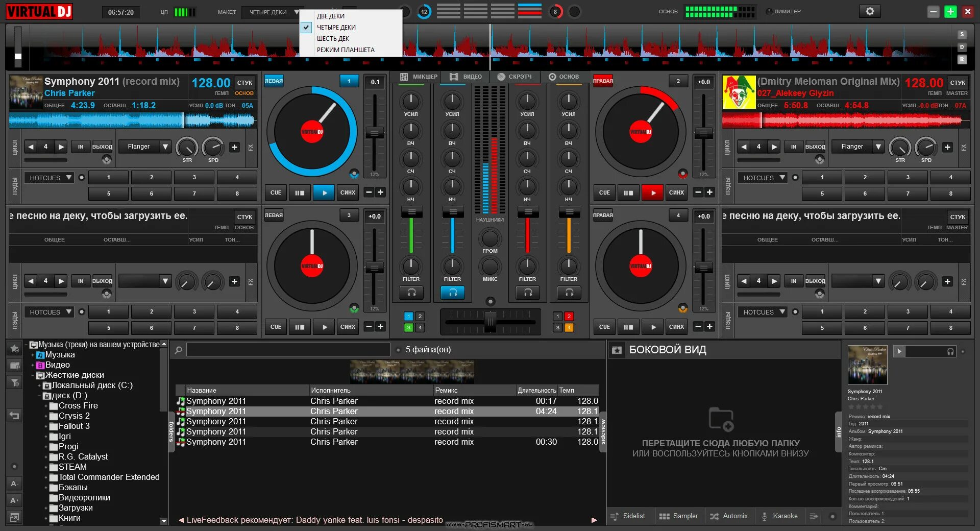Open the Flanger effect dropdown on deck 1
The width and height of the screenshot is (980, 531).
click(x=145, y=147)
